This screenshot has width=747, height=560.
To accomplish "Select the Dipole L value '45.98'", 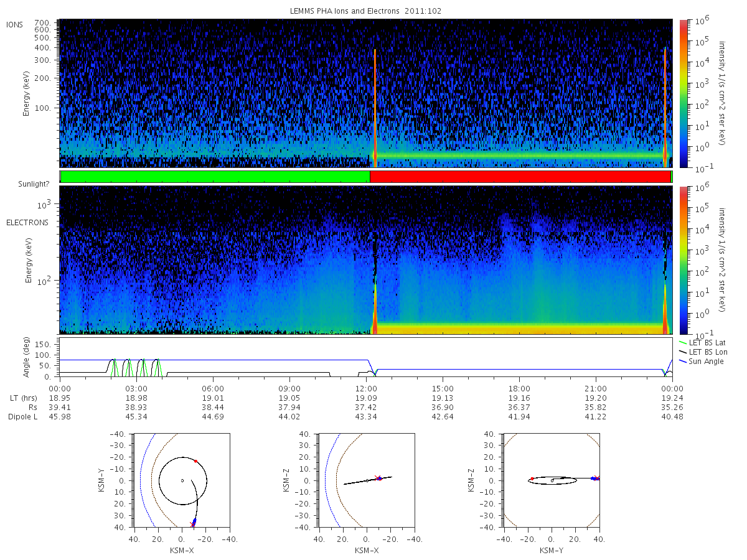I will pos(60,416).
